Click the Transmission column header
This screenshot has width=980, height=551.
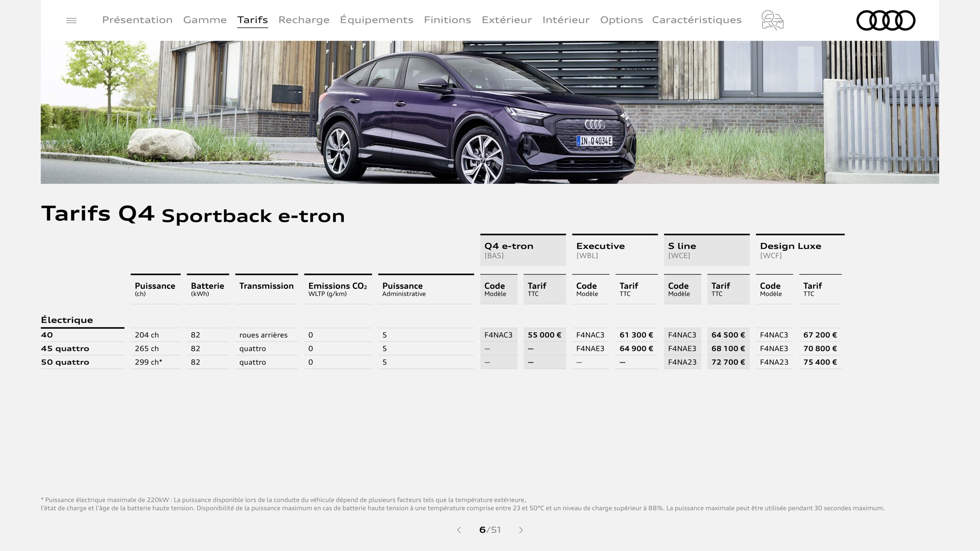pos(266,289)
